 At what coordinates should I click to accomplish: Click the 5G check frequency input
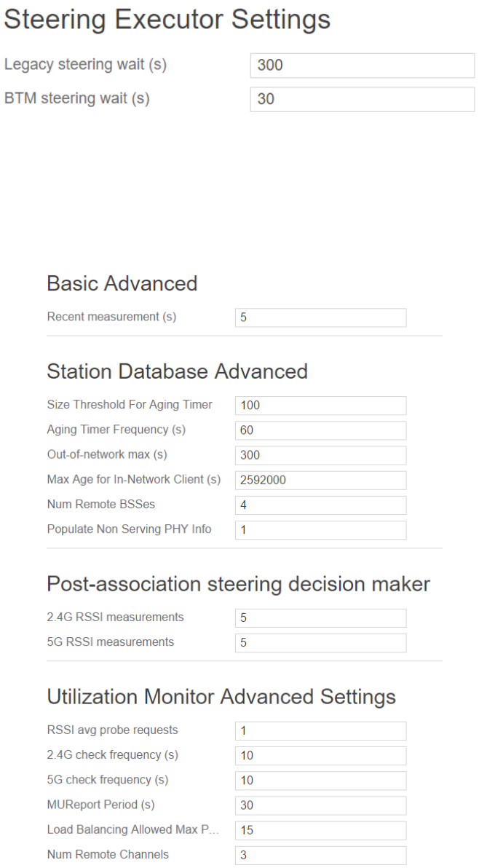point(320,781)
